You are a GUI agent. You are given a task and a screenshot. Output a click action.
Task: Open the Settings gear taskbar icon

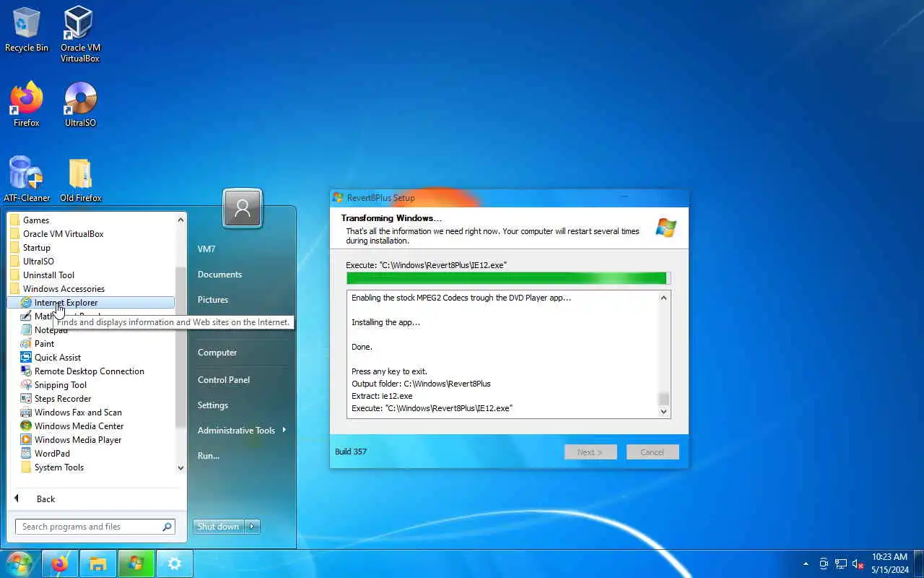tap(174, 564)
